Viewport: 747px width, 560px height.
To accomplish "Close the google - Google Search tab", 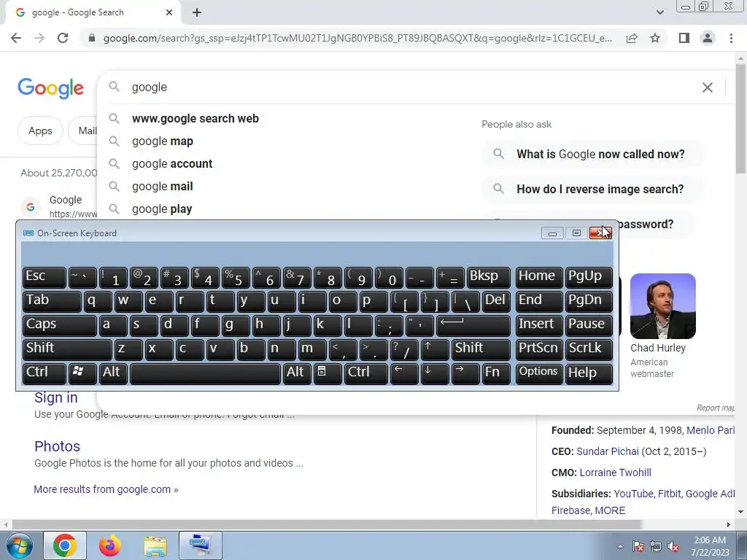I will pos(169,13).
